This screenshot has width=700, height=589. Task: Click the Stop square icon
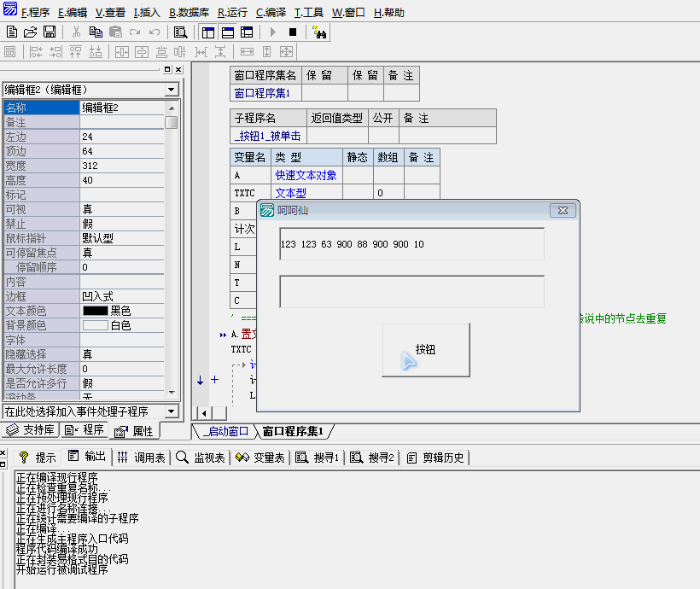click(x=293, y=32)
